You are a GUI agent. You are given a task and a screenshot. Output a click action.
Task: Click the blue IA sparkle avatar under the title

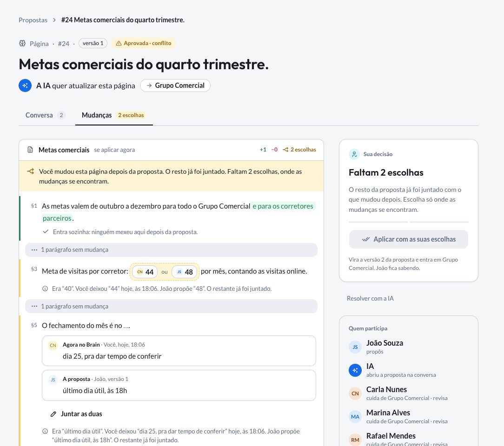click(x=25, y=85)
